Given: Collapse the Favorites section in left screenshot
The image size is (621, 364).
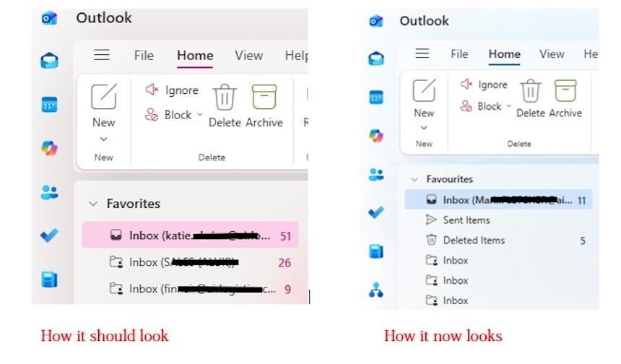Looking at the screenshot, I should pos(92,204).
